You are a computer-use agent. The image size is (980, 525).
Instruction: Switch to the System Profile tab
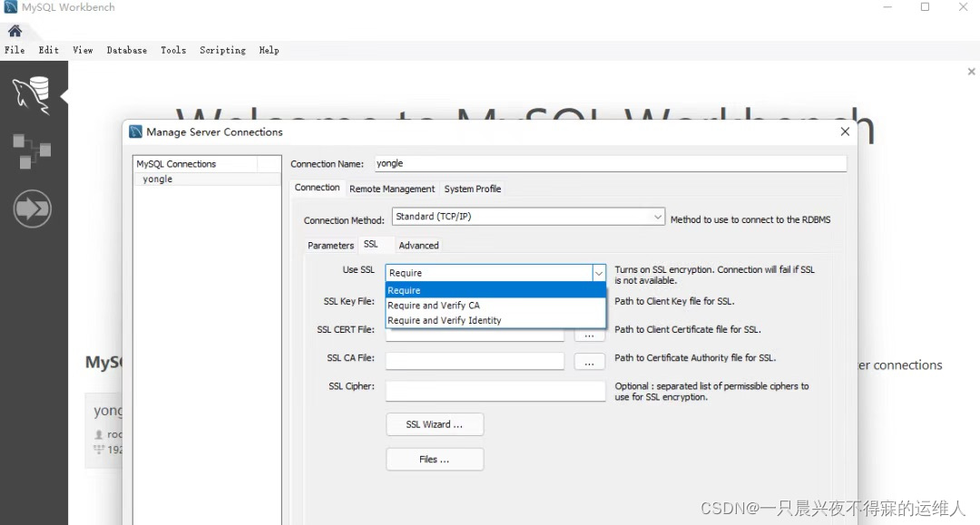473,189
